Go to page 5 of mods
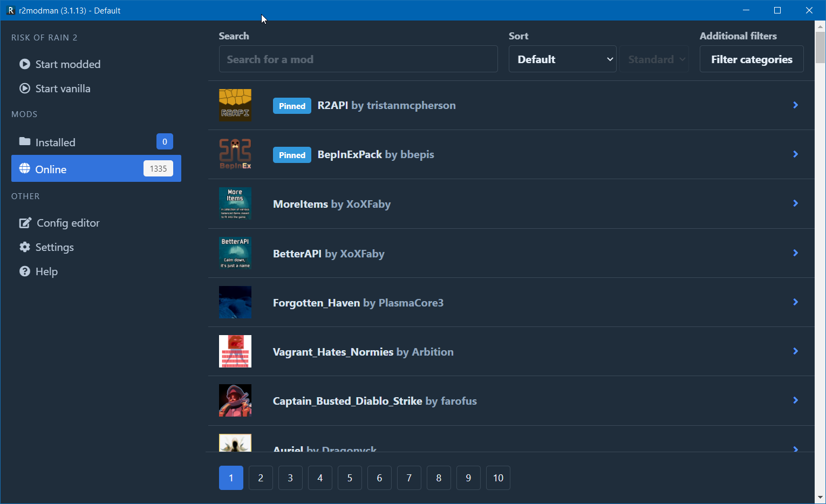Screen dimensions: 826x504 [350, 478]
